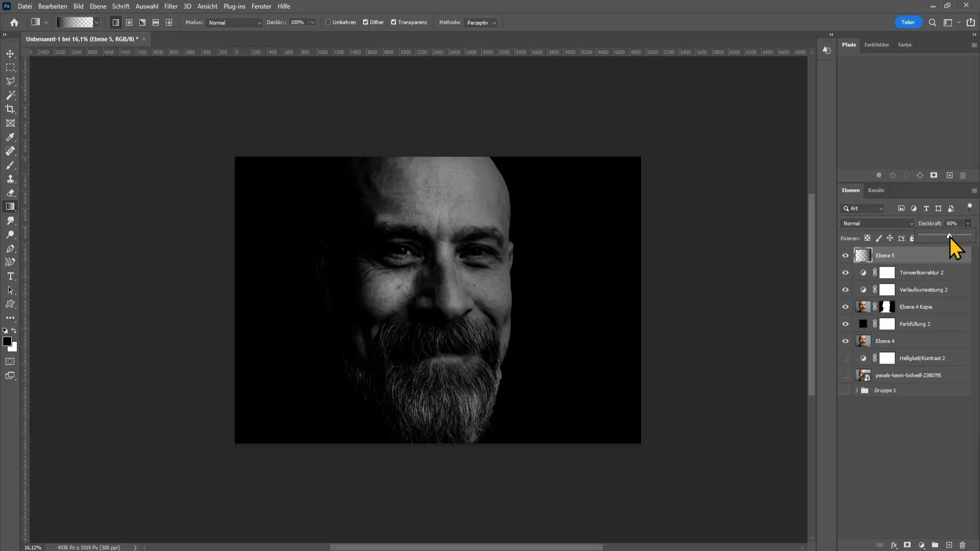The image size is (980, 551).
Task: Select the Gradient tool
Action: 10,207
